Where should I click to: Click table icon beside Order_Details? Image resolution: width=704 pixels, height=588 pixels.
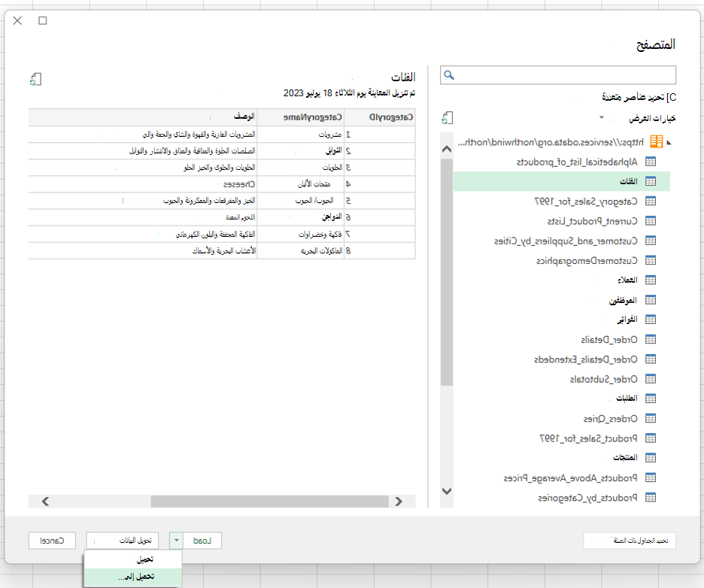[651, 339]
